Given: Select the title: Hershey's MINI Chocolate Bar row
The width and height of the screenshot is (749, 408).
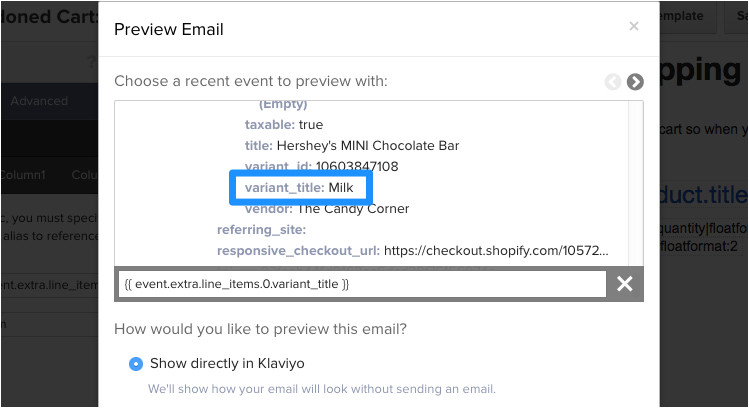Looking at the screenshot, I should (351, 145).
